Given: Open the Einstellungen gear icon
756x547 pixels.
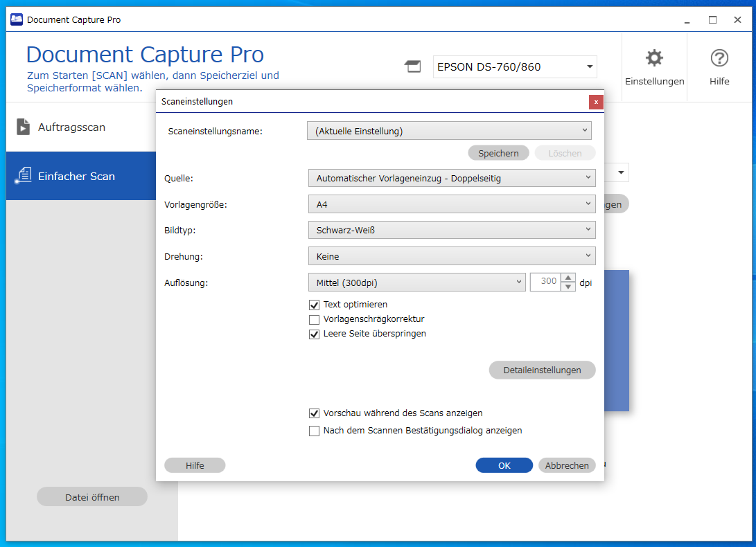Looking at the screenshot, I should pos(654,58).
